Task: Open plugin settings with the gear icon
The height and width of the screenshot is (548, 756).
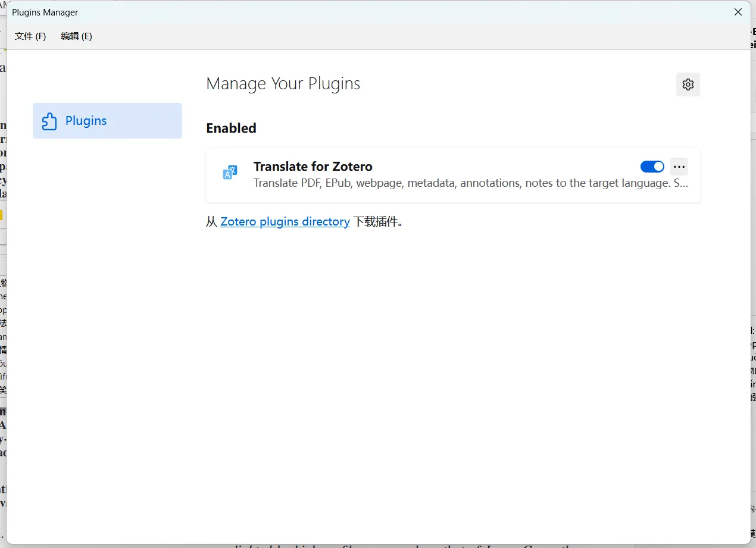Action: pyautogui.click(x=688, y=84)
